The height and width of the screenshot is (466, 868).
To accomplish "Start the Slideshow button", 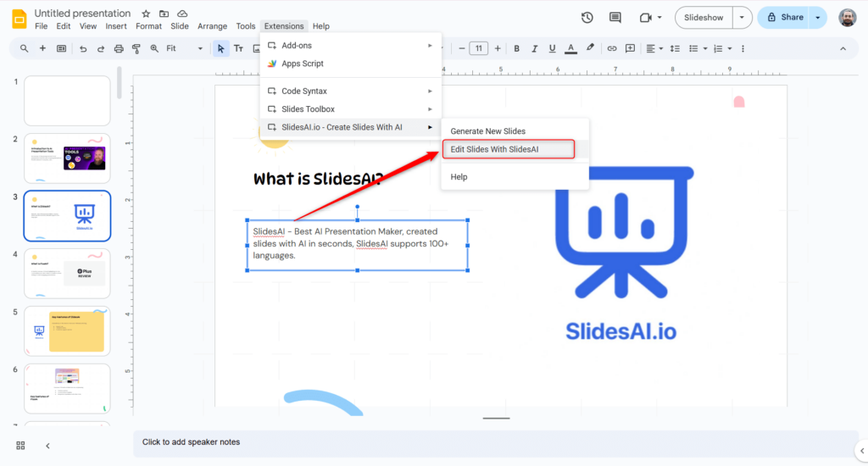I will 704,17.
